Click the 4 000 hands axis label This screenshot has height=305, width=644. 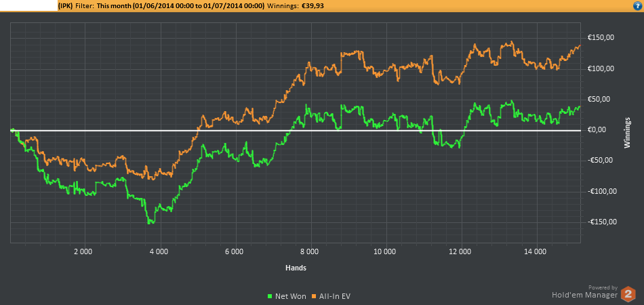(159, 251)
